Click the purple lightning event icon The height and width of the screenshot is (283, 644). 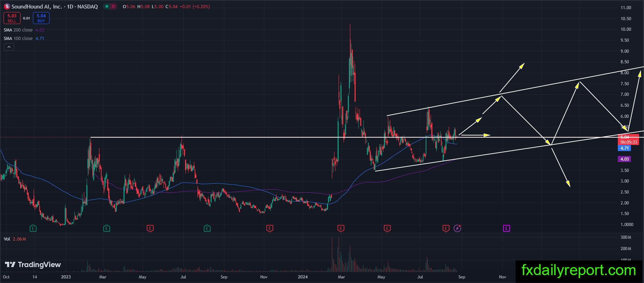[458, 229]
